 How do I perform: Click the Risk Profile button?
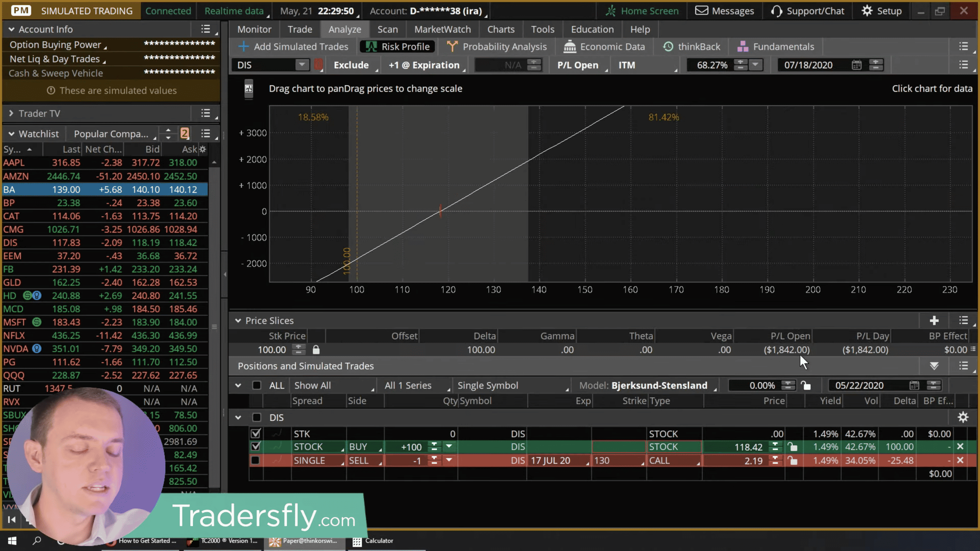pyautogui.click(x=397, y=47)
